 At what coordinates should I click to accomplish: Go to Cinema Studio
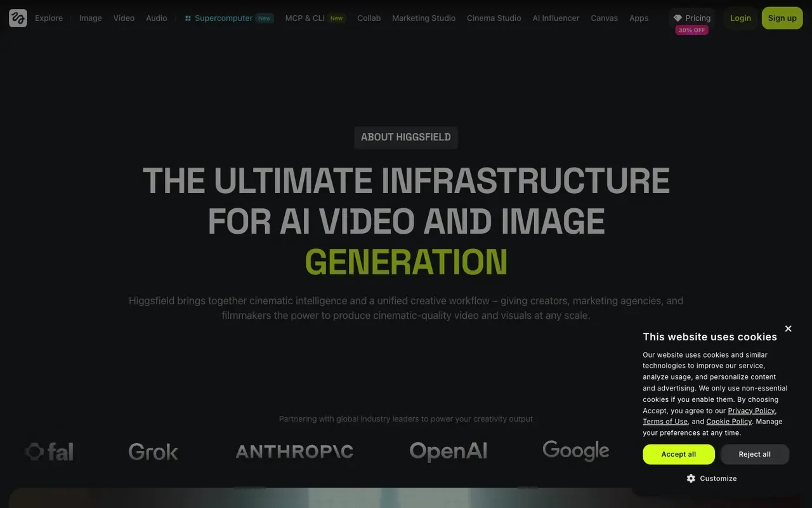[x=494, y=18]
